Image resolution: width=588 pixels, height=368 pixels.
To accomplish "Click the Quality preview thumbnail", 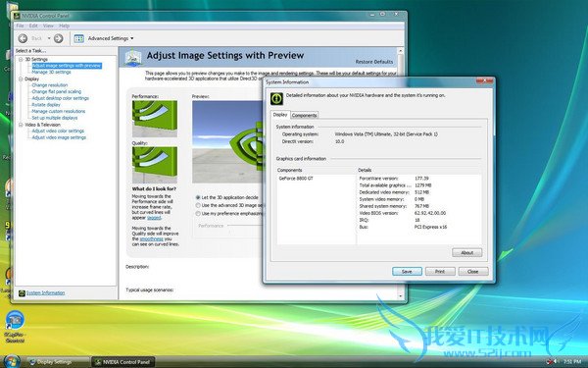I will (155, 165).
